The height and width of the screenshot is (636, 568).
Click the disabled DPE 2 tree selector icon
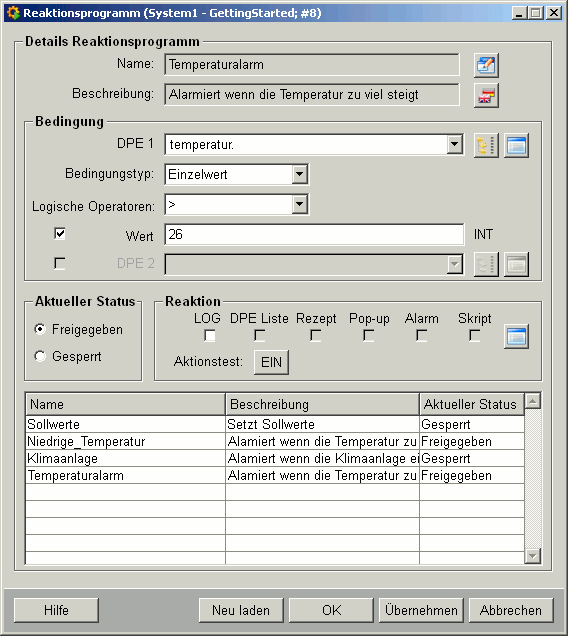(x=486, y=264)
